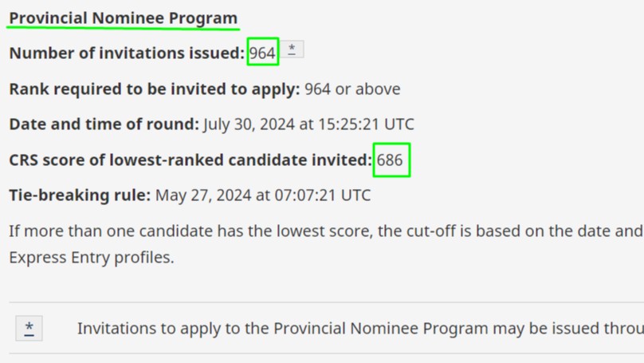Click the asterisk footnote return link at bottom
This screenshot has height=363, width=644.
point(29,328)
